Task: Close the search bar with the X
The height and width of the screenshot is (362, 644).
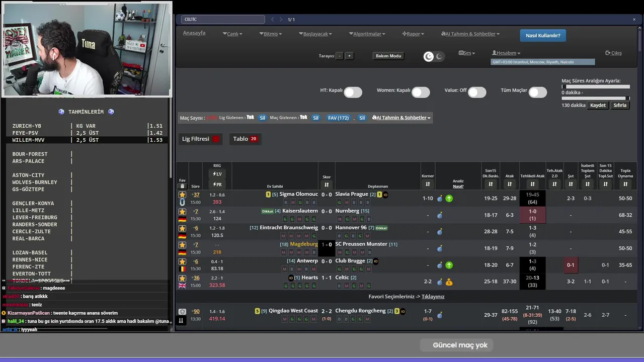Action: coord(634,20)
